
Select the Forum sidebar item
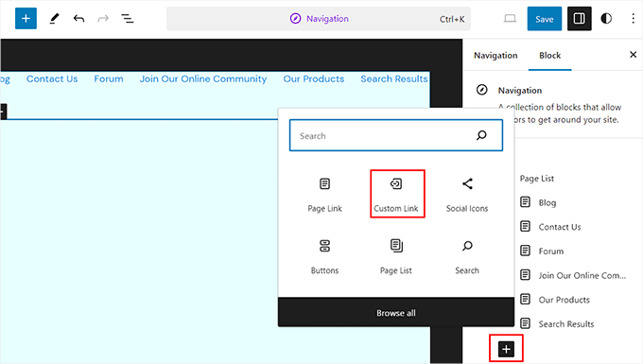coord(550,251)
